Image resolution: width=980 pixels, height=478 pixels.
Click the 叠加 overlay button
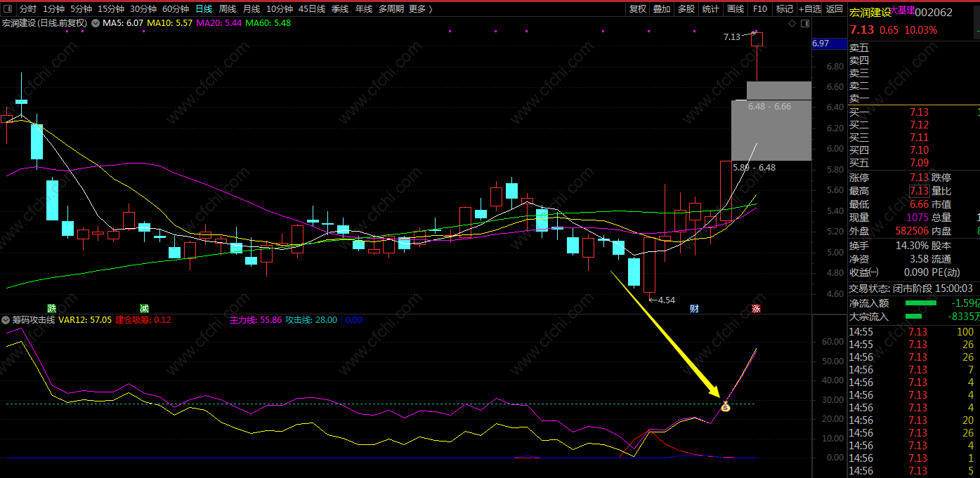[x=662, y=9]
